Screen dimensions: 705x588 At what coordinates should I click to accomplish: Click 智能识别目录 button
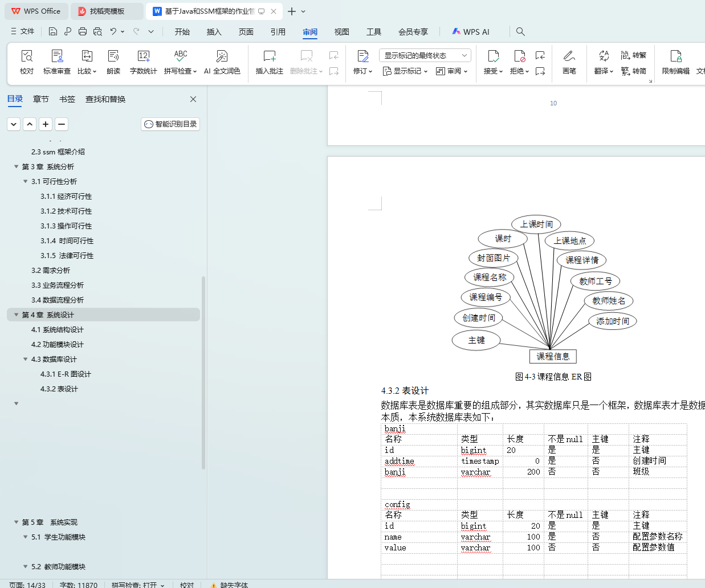point(170,124)
